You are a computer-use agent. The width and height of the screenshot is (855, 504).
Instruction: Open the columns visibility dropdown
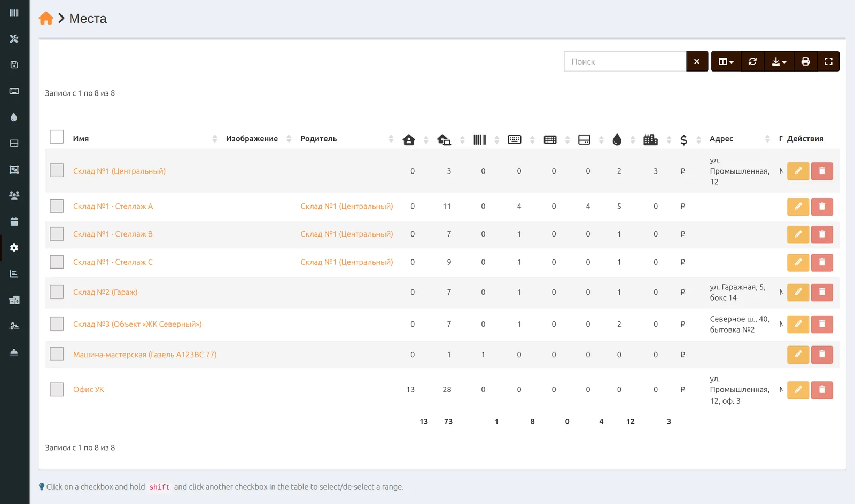726,61
